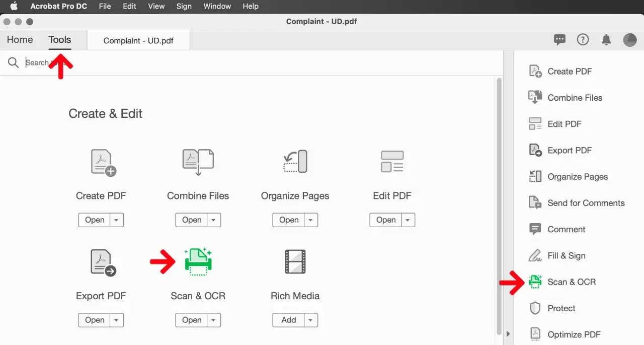Image resolution: width=644 pixels, height=345 pixels.
Task: Expand the Combine Files Open dropdown arrow
Action: point(214,220)
